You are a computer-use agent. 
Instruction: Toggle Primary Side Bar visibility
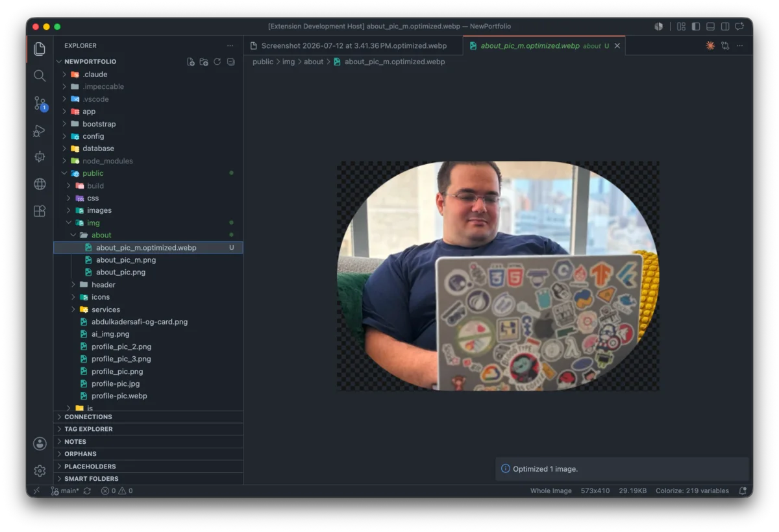(x=696, y=27)
